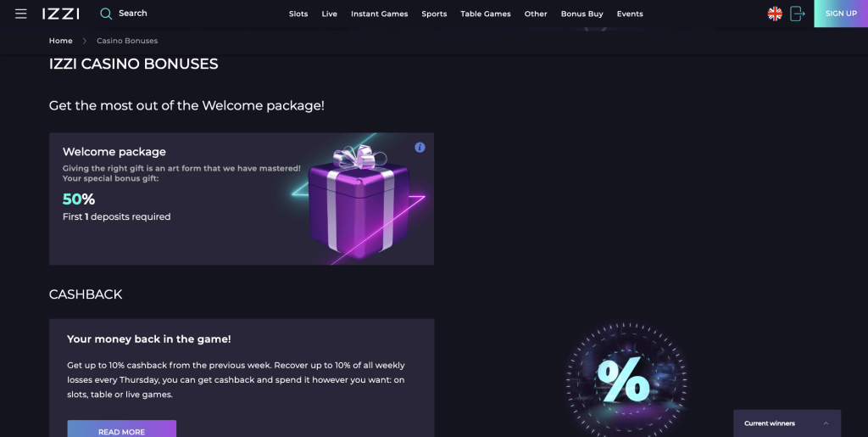This screenshot has height=437, width=868.
Task: Click the login door icon
Action: (x=797, y=14)
